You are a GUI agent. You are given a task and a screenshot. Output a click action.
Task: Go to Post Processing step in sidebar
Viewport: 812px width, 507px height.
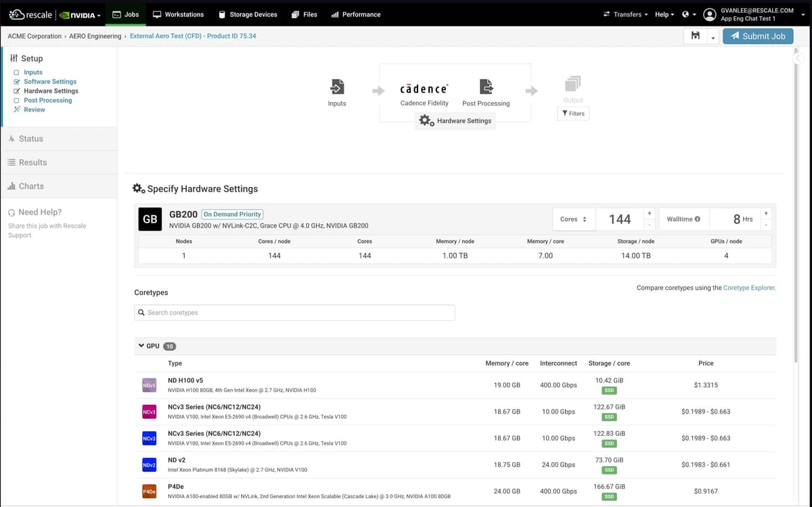tap(47, 100)
